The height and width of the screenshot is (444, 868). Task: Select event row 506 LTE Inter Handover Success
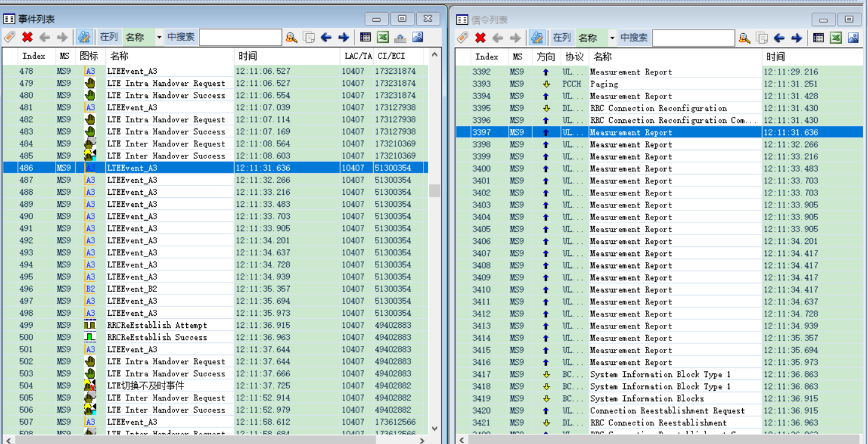215,410
